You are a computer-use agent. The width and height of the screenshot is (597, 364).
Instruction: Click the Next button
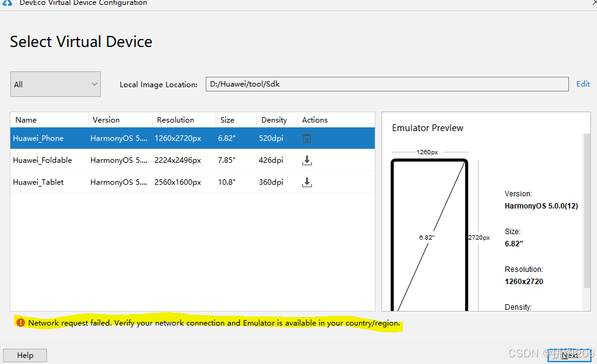click(x=570, y=355)
